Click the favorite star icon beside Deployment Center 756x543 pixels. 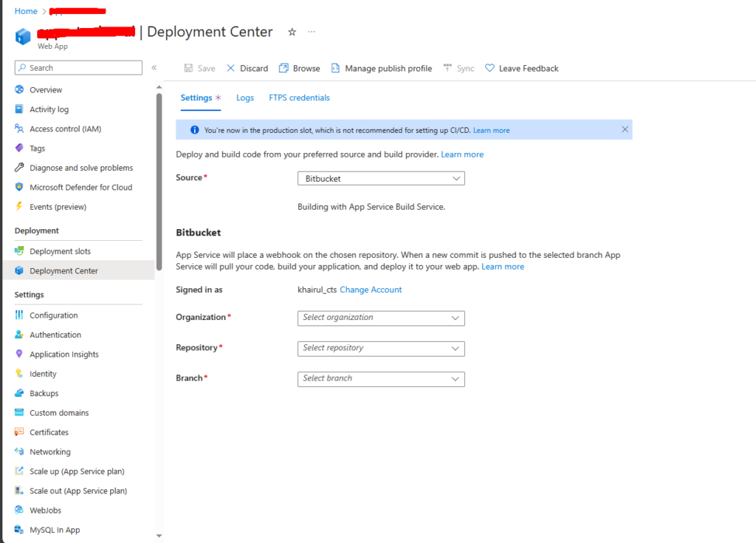(x=292, y=33)
